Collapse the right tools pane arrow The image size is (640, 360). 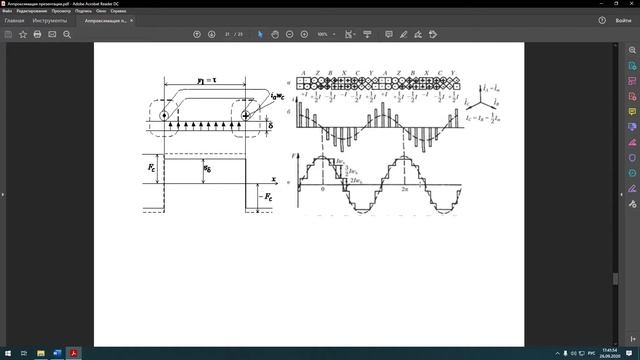tap(621, 194)
